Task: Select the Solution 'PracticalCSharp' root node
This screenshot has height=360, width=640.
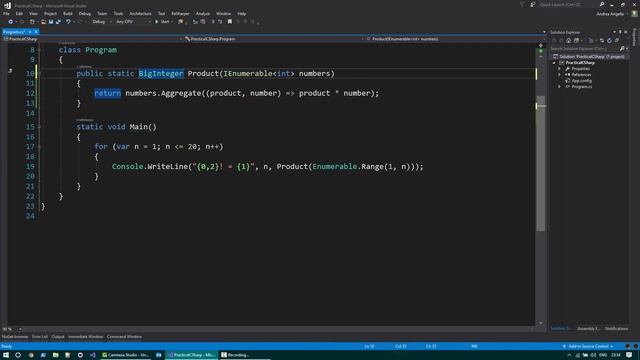Action: click(589, 57)
